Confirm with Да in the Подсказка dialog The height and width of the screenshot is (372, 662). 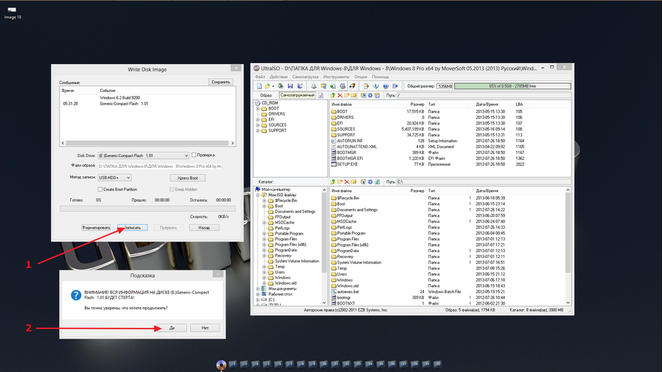coord(172,328)
